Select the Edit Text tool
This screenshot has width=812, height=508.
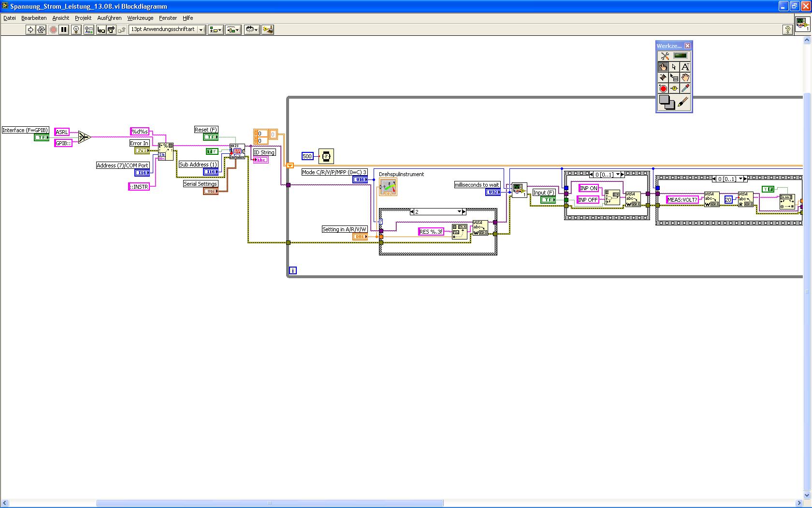click(x=685, y=67)
